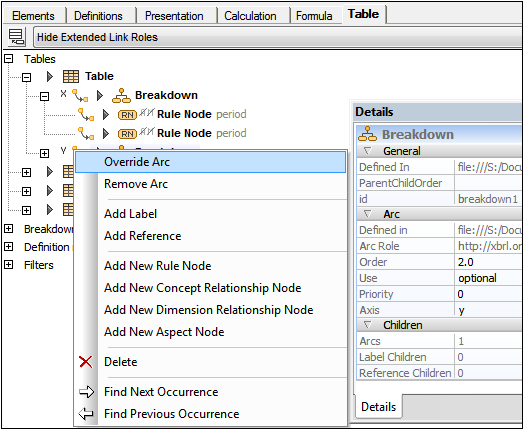Select Add New Aspect Node menu entry
Image resolution: width=524 pixels, height=430 pixels.
coord(164,332)
